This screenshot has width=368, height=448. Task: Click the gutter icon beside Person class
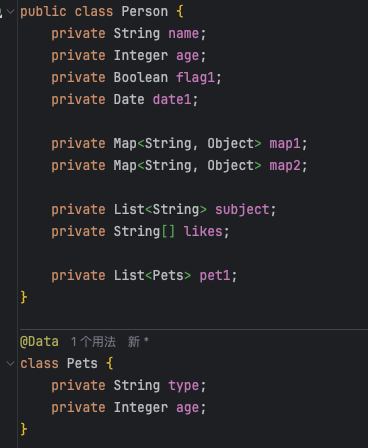click(1, 12)
